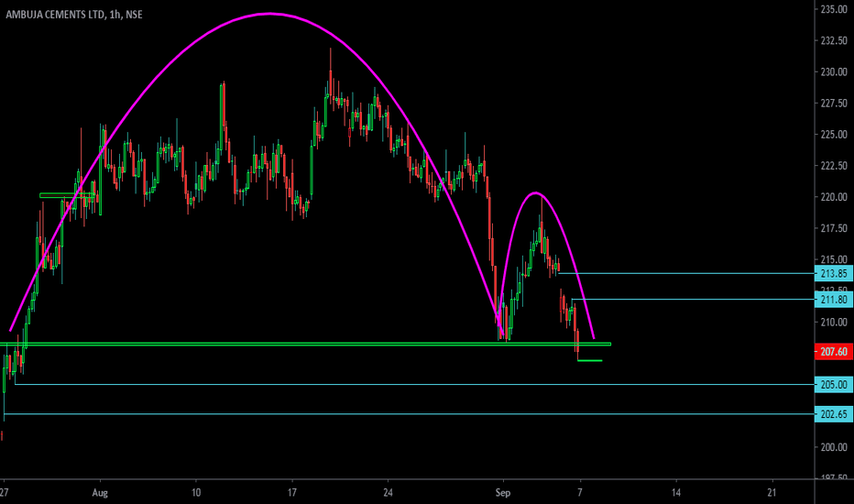Click the 225.00 price axis value
This screenshot has width=854, height=504.
[x=834, y=134]
